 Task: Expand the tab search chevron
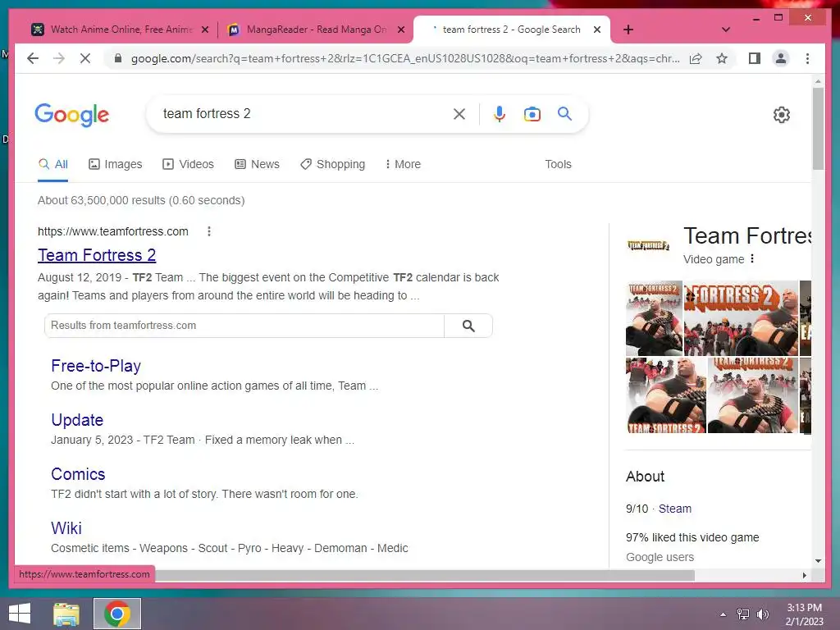[726, 30]
